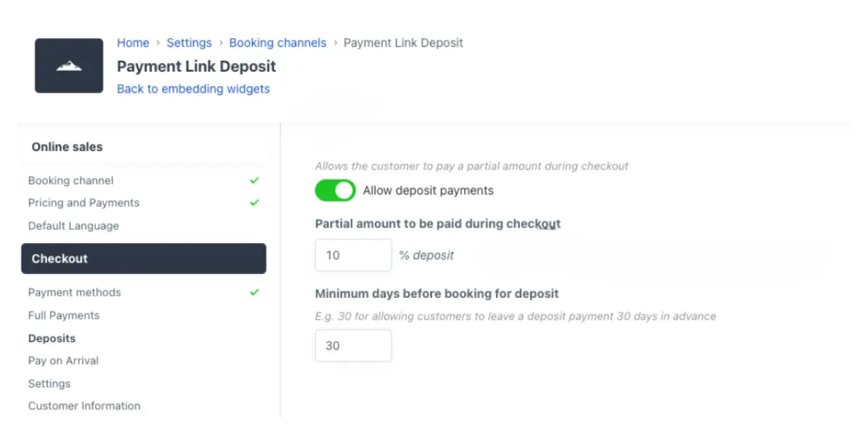Click the Pricing and Payments checkmark icon
This screenshot has width=868, height=434.
[254, 203]
